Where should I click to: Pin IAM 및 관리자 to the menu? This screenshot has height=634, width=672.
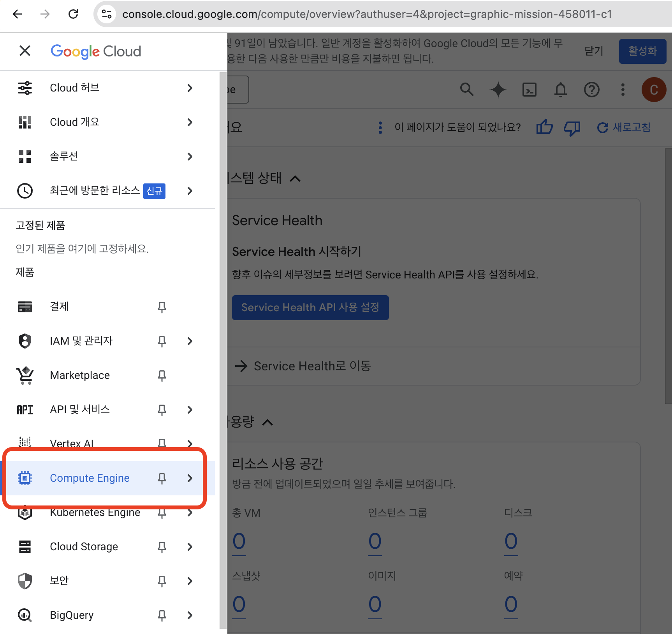pos(162,342)
